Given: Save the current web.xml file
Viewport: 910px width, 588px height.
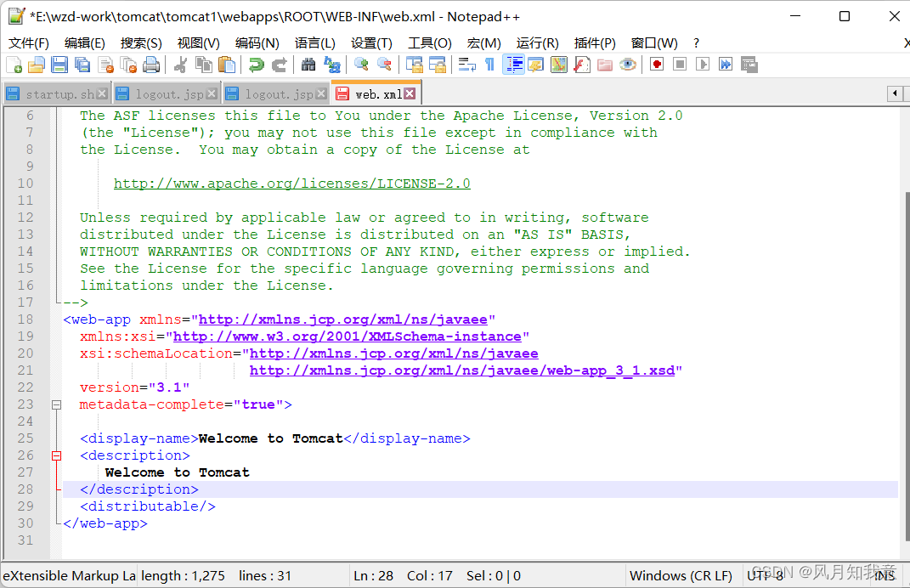Looking at the screenshot, I should (59, 65).
